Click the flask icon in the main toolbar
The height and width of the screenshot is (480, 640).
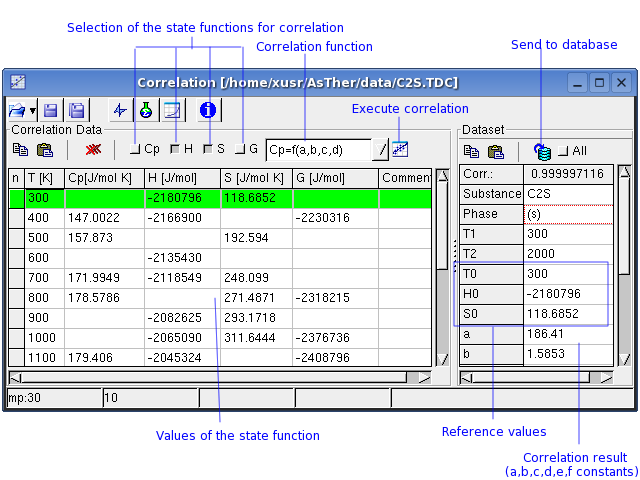[x=146, y=111]
